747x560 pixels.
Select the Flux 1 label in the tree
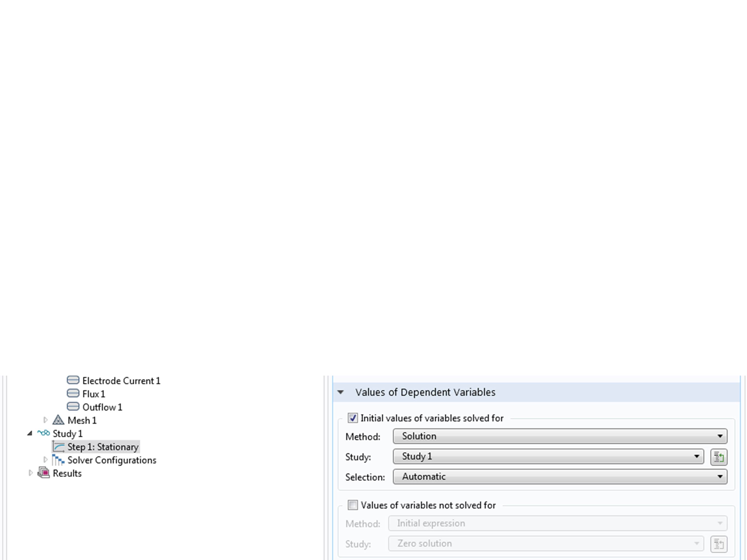coord(93,394)
